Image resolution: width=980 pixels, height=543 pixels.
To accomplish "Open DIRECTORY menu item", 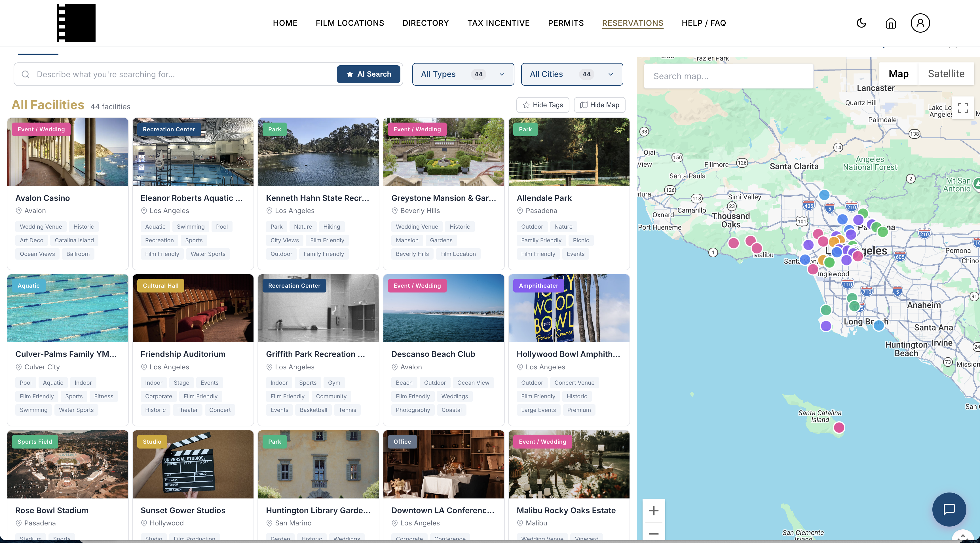I will coord(425,23).
